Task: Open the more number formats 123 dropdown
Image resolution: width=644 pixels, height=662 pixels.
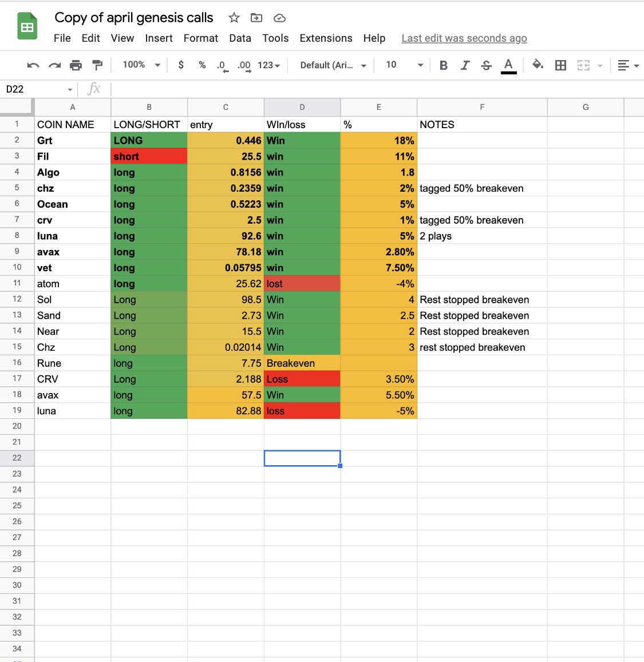Action: tap(269, 65)
